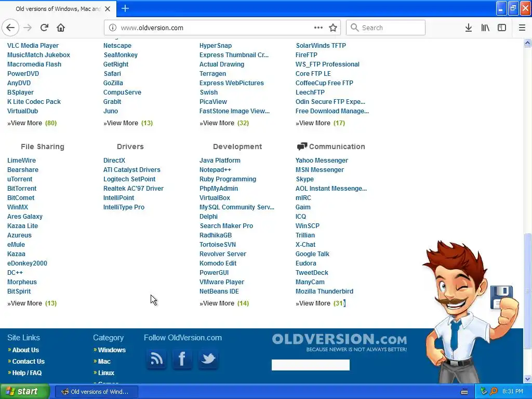Open the FireFTP link
This screenshot has width=532, height=399.
(307, 55)
